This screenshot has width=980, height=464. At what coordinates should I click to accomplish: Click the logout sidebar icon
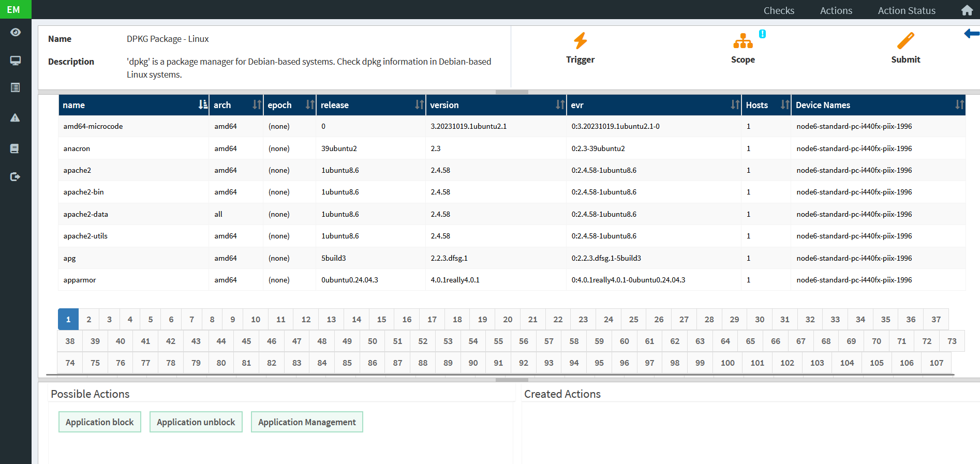tap(16, 177)
